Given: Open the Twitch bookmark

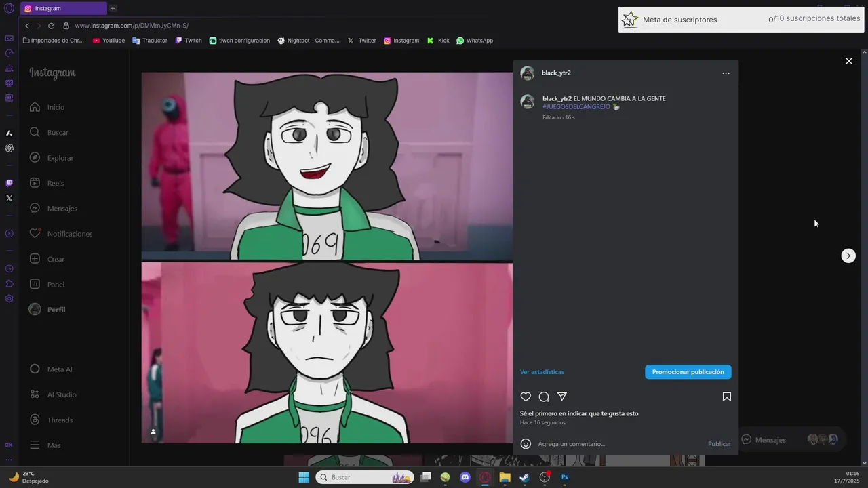Looking at the screenshot, I should (x=189, y=41).
